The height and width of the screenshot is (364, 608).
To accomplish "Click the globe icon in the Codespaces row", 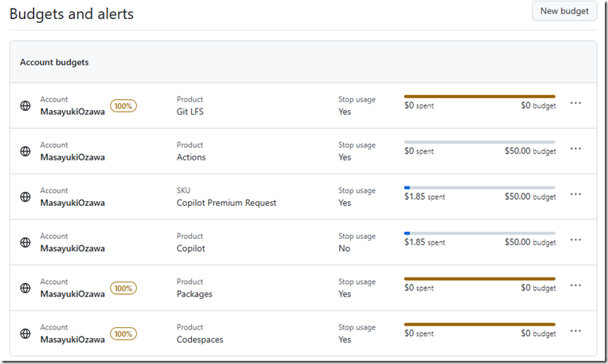I will (25, 333).
